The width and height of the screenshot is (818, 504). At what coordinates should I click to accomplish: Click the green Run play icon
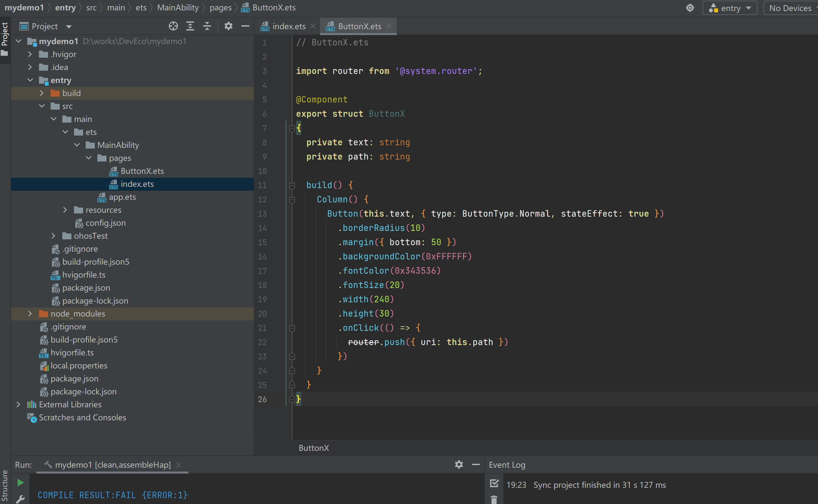(x=20, y=483)
